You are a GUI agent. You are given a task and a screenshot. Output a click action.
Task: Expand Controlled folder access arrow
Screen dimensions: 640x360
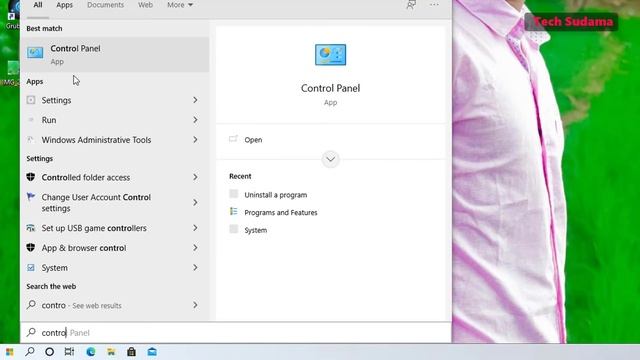pos(195,177)
